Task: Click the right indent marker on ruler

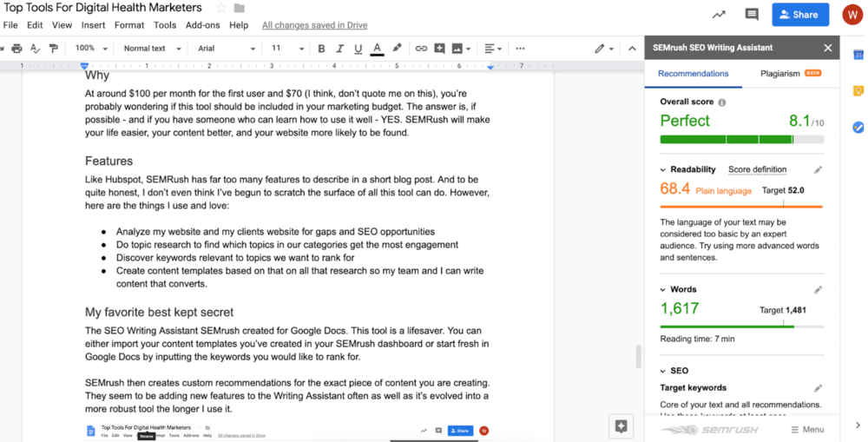Action: (x=490, y=67)
